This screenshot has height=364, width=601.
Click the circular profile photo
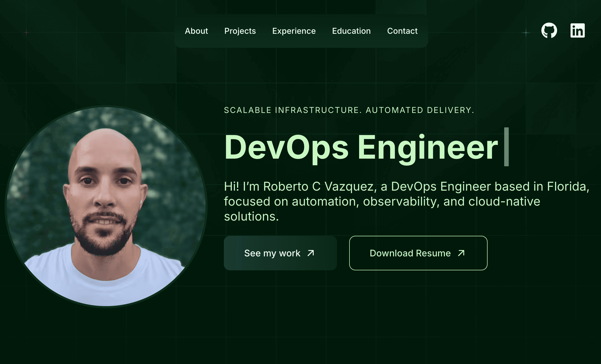tap(106, 206)
